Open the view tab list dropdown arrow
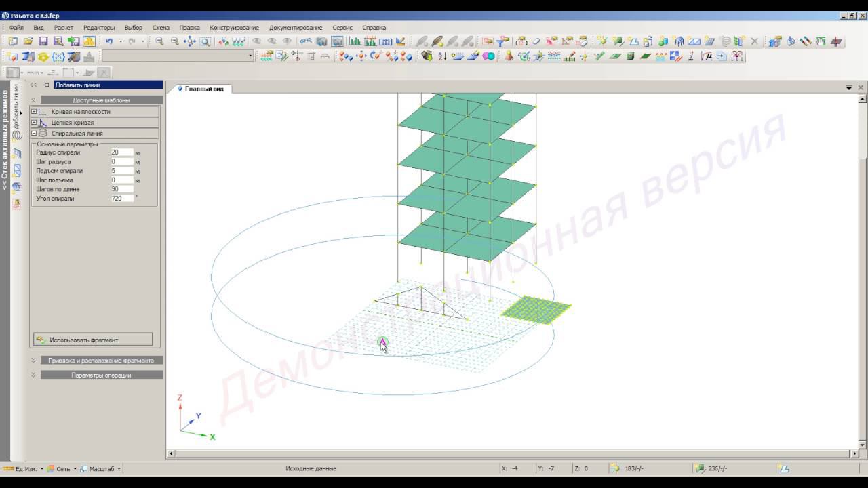 [848, 88]
